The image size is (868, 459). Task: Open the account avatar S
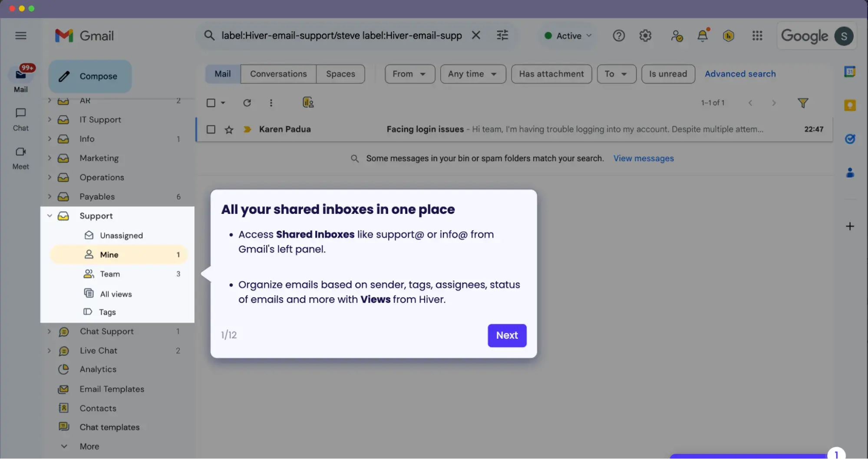pos(844,36)
